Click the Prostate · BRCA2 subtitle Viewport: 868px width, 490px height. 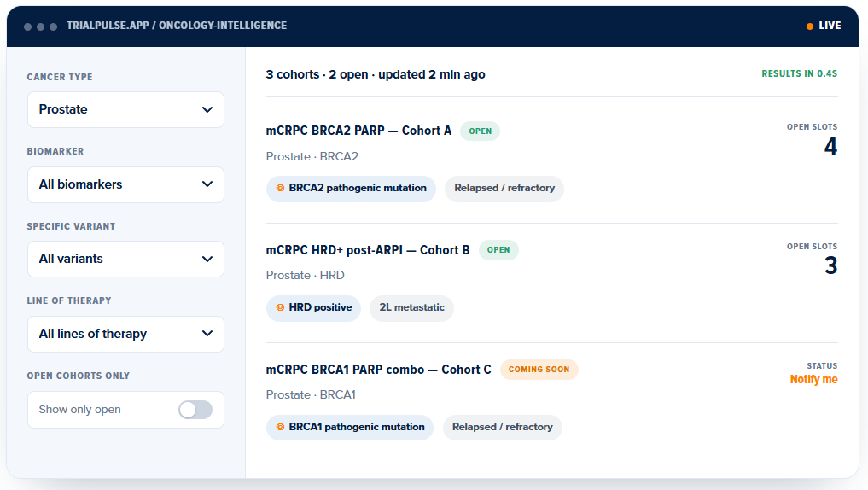312,157
